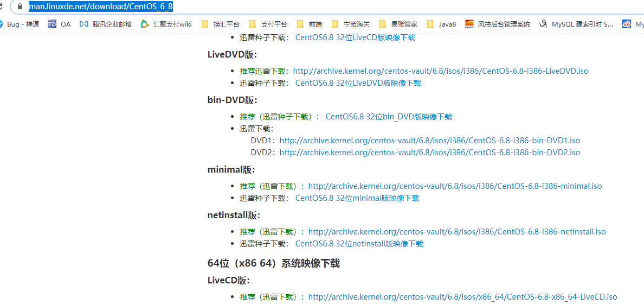Open the 汇聚支付wiki bookmark
Image resolution: width=644 pixels, height=304 pixels.
[166, 24]
